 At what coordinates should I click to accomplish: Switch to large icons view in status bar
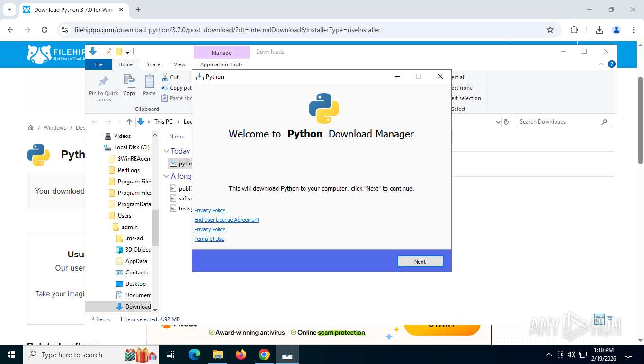coord(610,319)
